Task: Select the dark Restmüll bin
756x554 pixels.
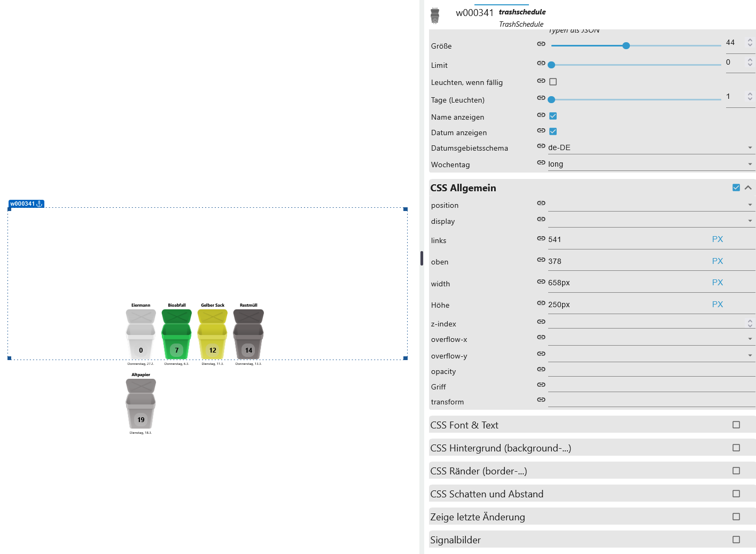Action: click(x=248, y=334)
